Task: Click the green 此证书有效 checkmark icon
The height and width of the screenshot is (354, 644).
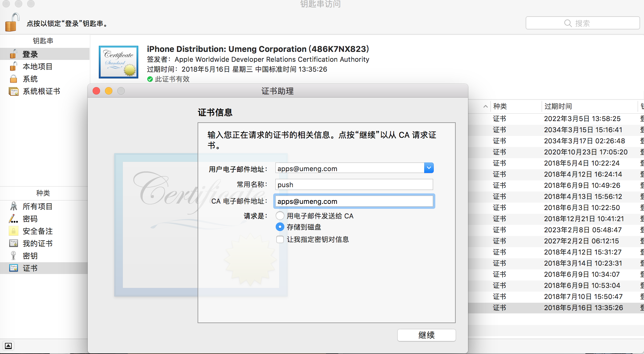Action: tap(150, 79)
